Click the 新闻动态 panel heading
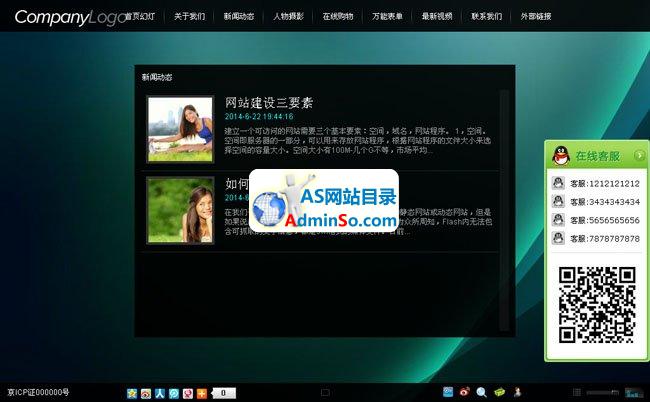Viewport: 650px width, 402px height. (157, 77)
